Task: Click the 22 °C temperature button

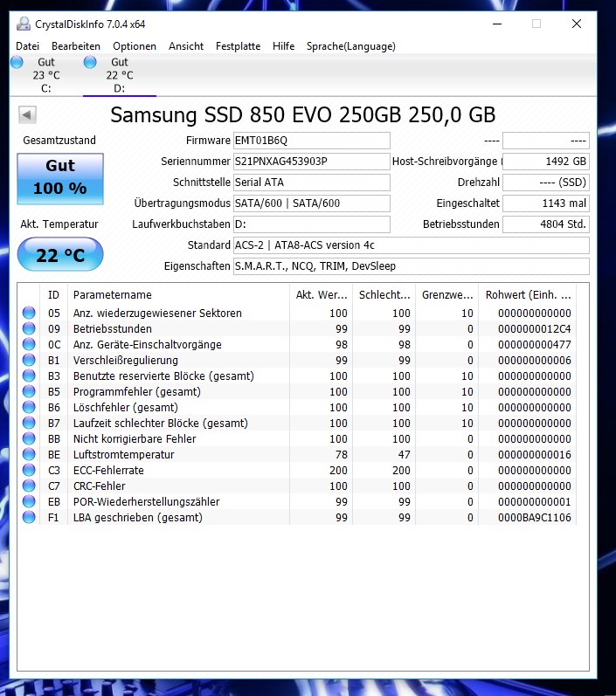Action: (60, 254)
